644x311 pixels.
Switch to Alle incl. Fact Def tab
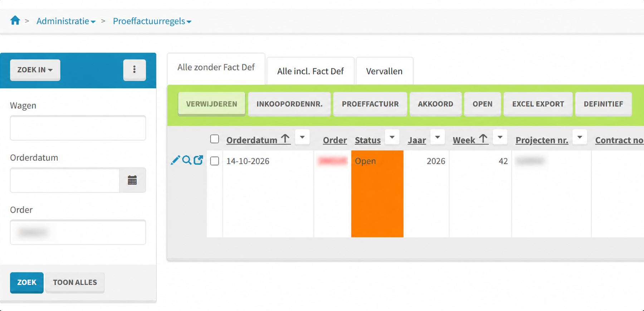[311, 71]
